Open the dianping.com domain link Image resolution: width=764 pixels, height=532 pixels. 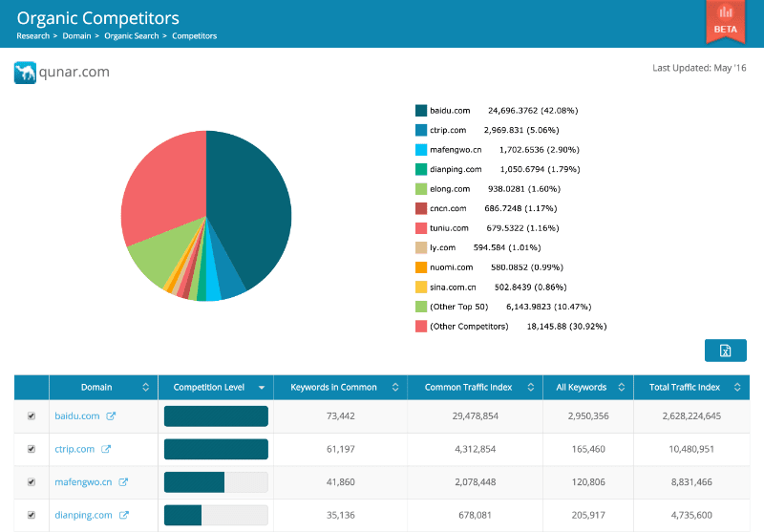pyautogui.click(x=83, y=516)
